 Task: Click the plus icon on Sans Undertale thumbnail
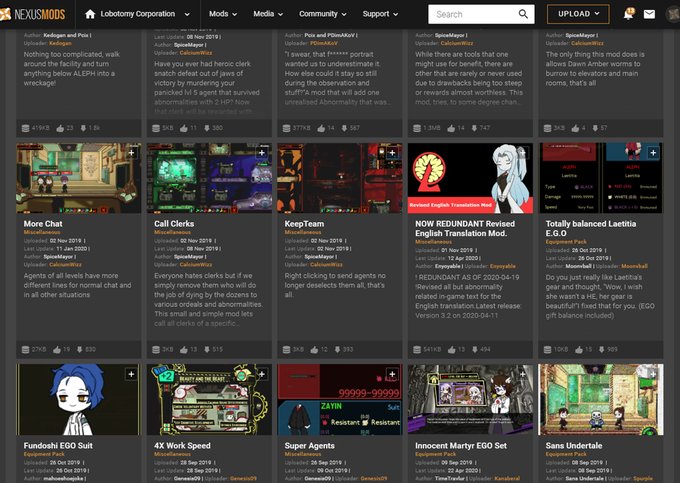[653, 374]
